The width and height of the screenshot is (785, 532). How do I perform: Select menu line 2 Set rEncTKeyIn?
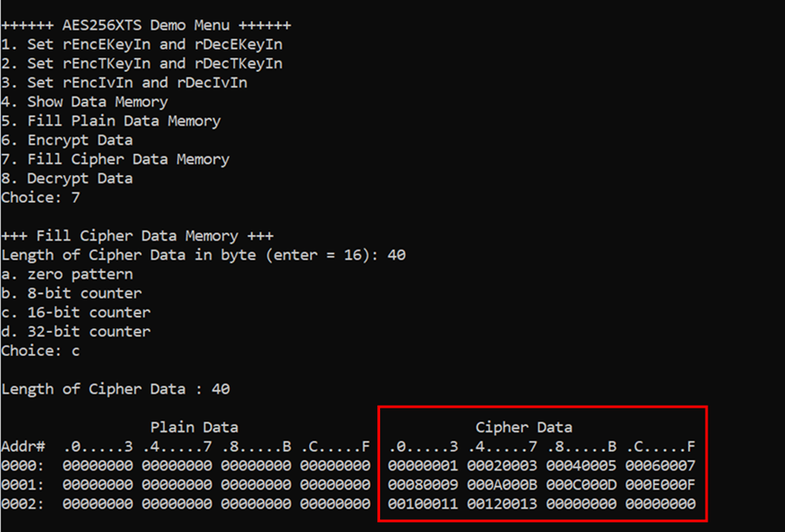pyautogui.click(x=142, y=64)
